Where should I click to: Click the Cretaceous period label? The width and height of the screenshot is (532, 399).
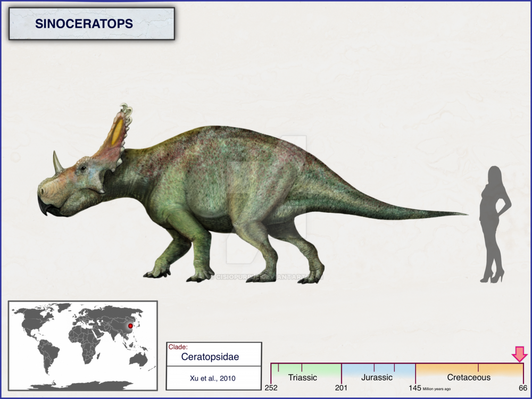tap(469, 377)
